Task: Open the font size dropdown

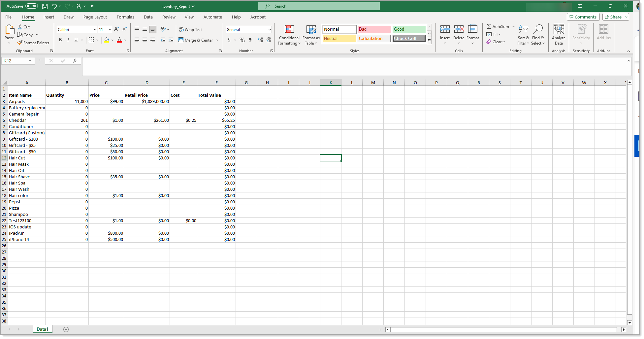Action: tap(110, 30)
